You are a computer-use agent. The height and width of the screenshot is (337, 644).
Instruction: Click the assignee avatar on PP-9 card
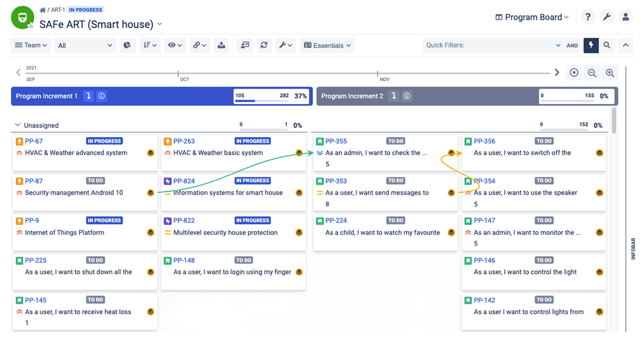pyautogui.click(x=151, y=233)
